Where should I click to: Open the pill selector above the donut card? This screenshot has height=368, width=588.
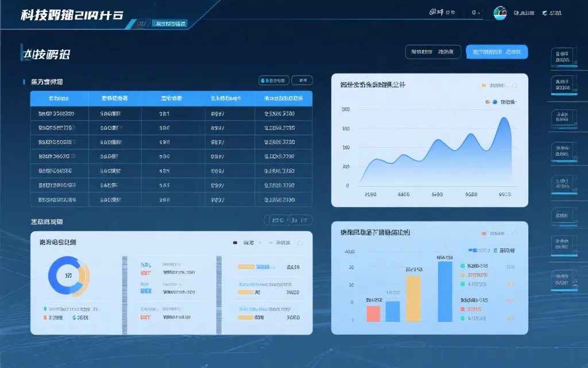288,220
